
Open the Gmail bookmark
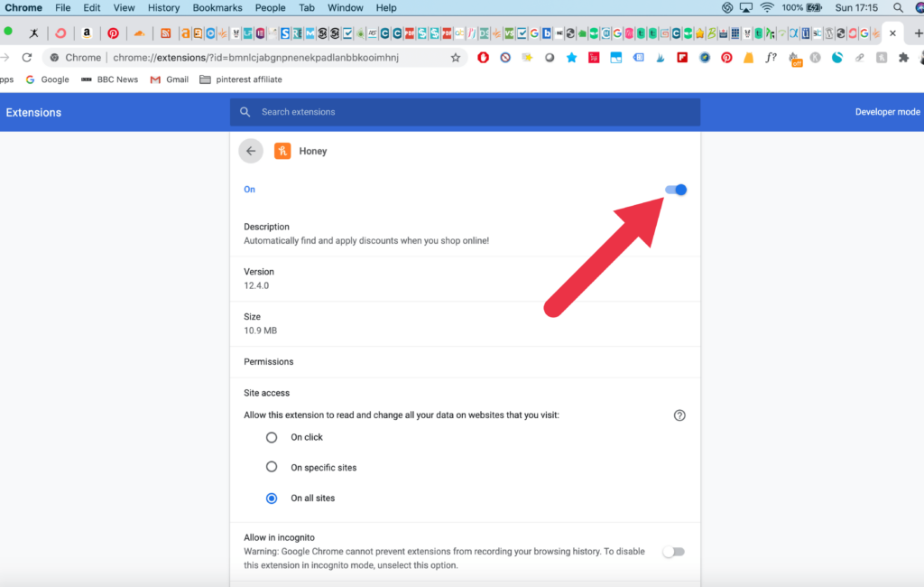point(170,79)
